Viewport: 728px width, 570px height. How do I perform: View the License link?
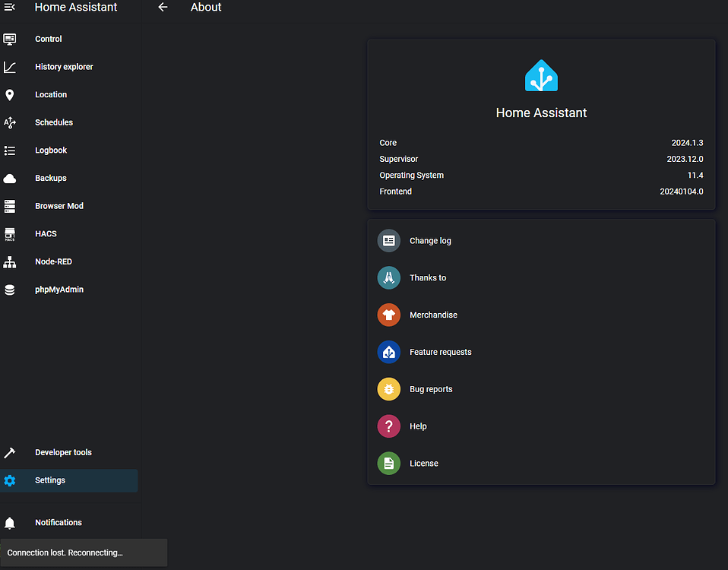541,464
